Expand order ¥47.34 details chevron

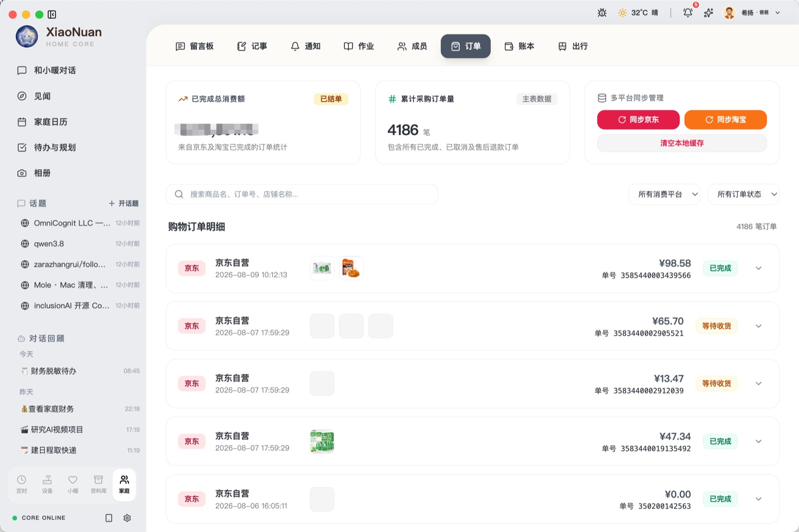pyautogui.click(x=759, y=441)
